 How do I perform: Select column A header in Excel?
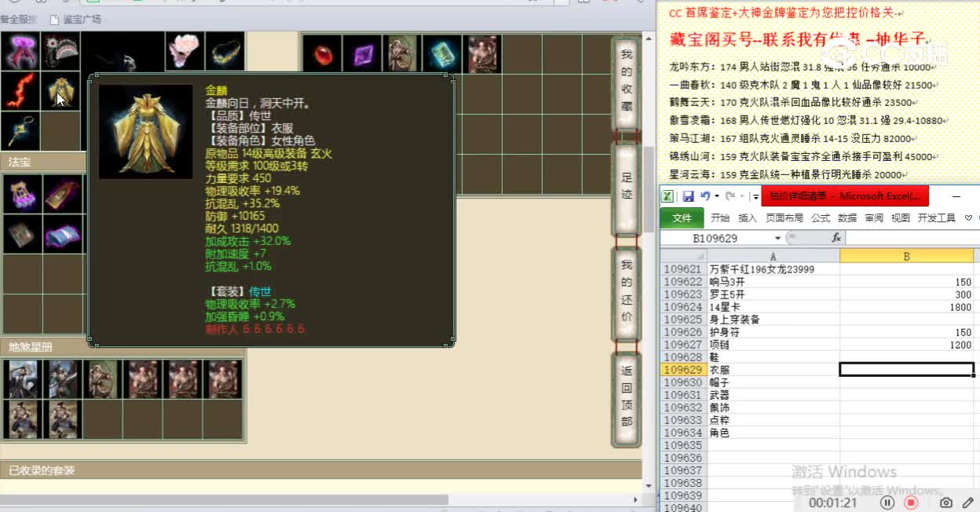[x=773, y=256]
